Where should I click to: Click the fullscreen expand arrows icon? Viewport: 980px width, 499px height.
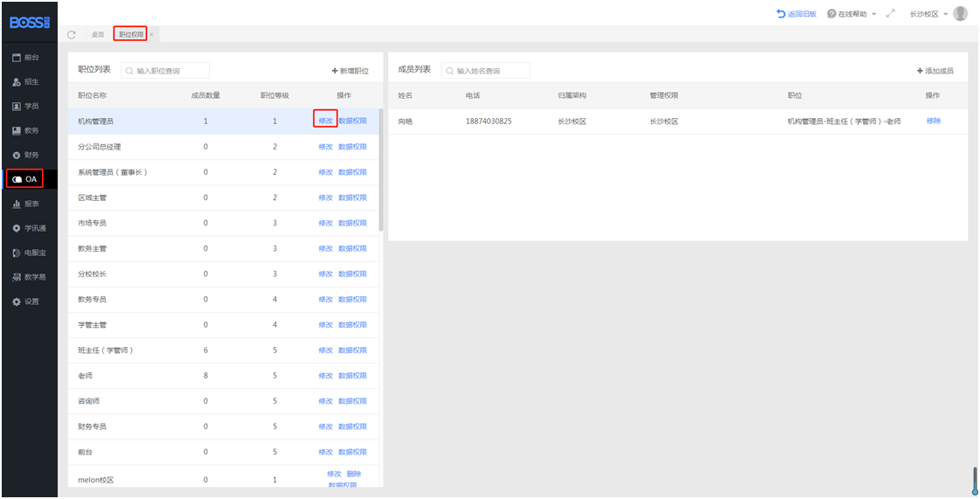[x=891, y=14]
